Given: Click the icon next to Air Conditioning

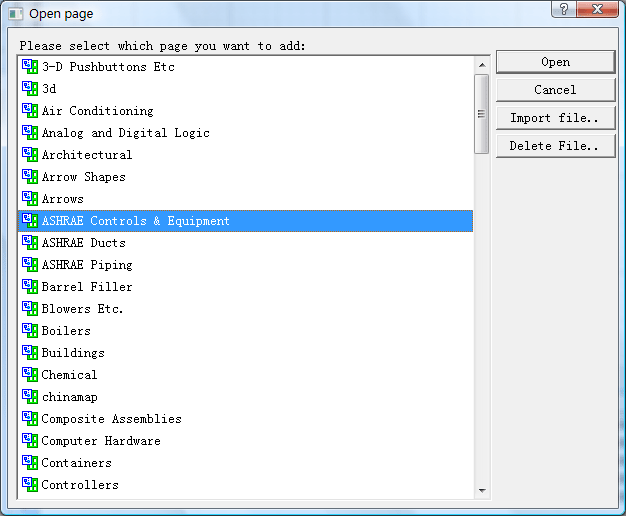Looking at the screenshot, I should pyautogui.click(x=30, y=110).
